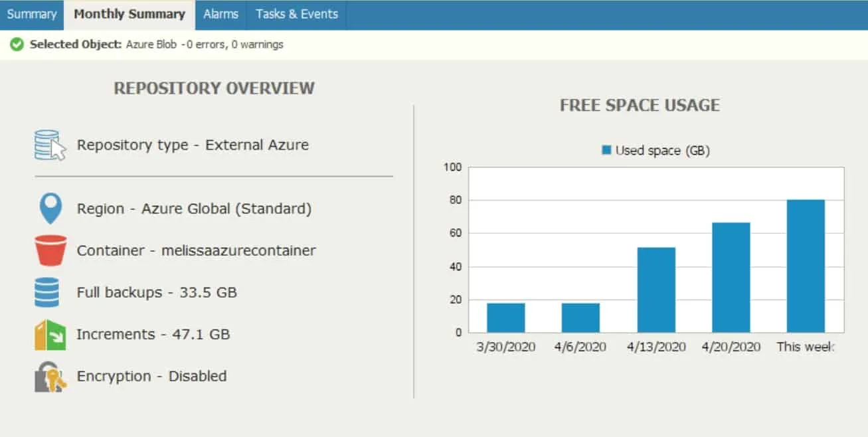This screenshot has width=868, height=437.
Task: Select the 4/6/2020 bar in chart
Action: tap(580, 317)
